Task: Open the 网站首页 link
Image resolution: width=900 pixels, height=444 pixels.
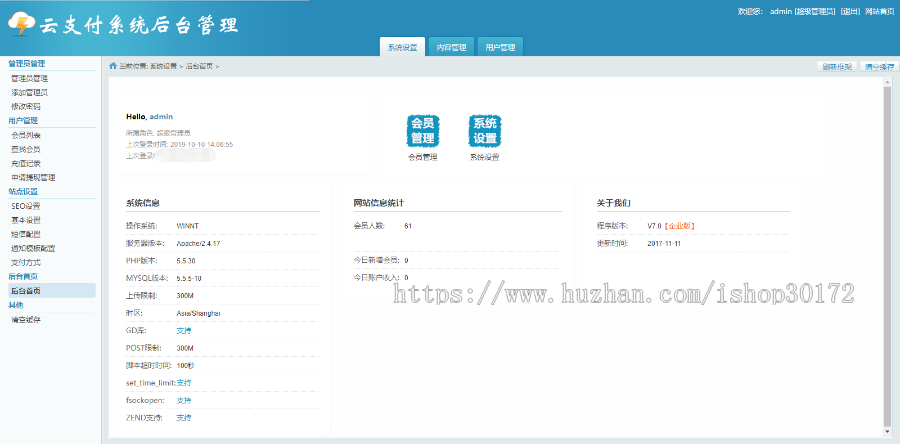Action: point(879,11)
